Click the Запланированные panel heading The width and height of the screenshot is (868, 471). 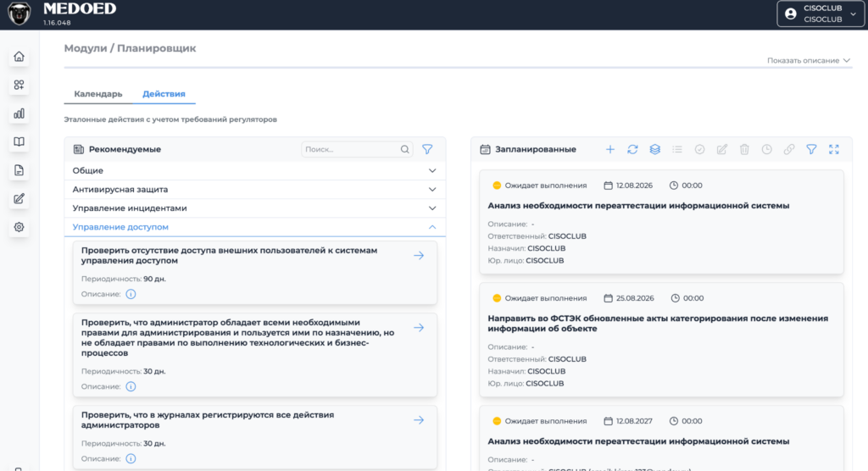pos(536,149)
